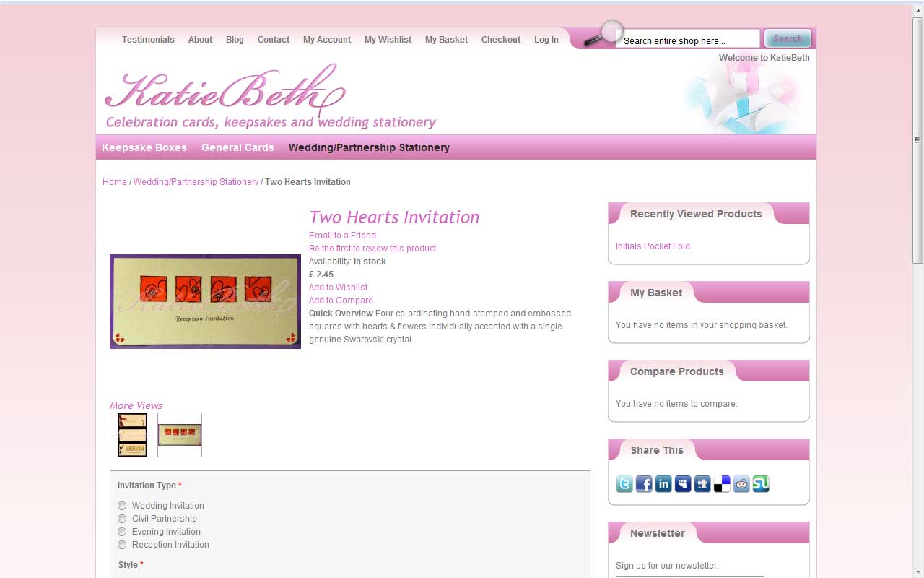Open the Keepsake Boxes category
The width and height of the screenshot is (924, 578).
[x=144, y=147]
